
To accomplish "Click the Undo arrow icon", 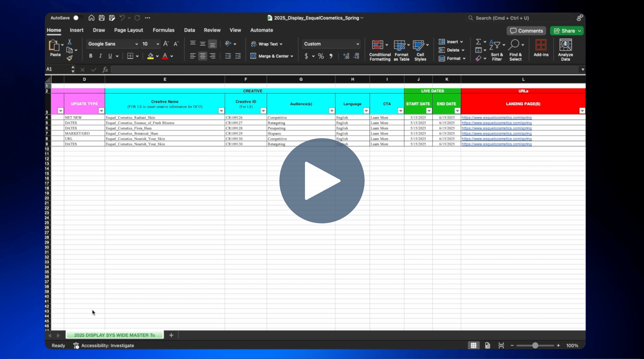I will pos(122,18).
